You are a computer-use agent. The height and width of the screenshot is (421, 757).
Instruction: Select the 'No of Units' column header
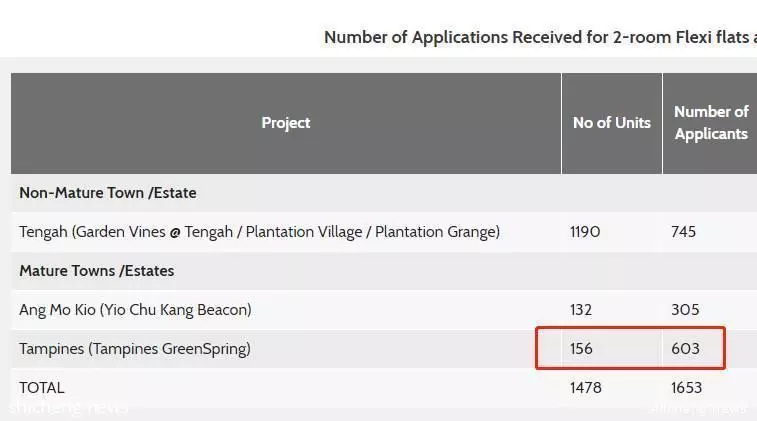(x=612, y=123)
